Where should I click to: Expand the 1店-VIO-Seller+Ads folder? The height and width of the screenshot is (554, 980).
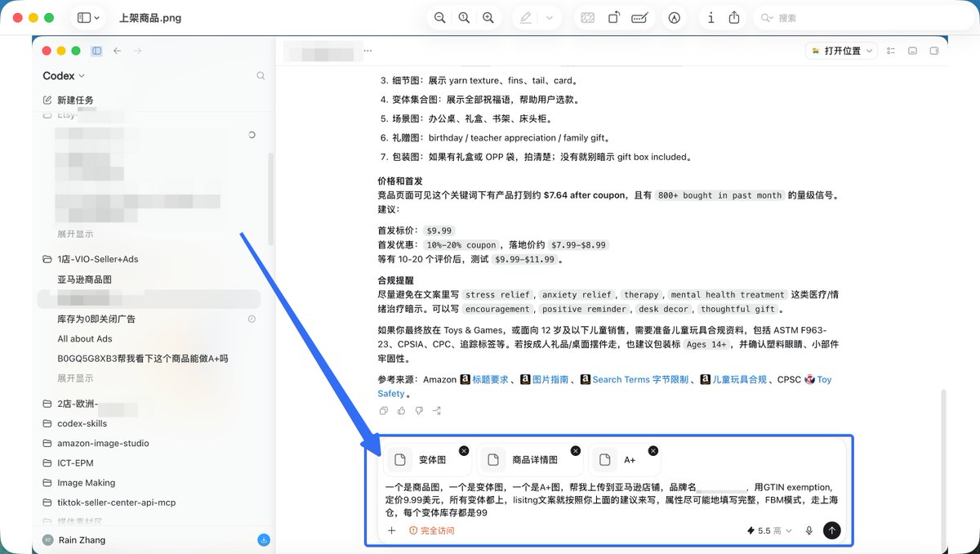[x=90, y=259]
